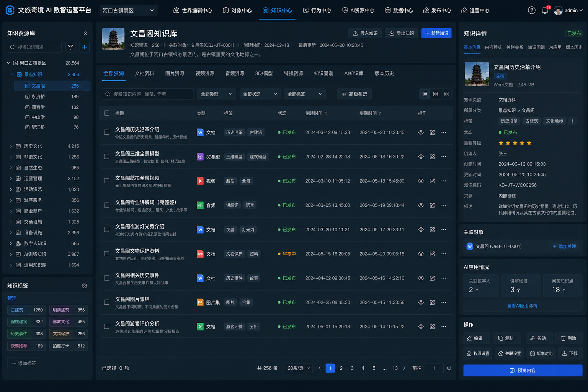Edit 文昌阁图片集锦 row pencil icon
588x392 pixels.
click(432, 302)
